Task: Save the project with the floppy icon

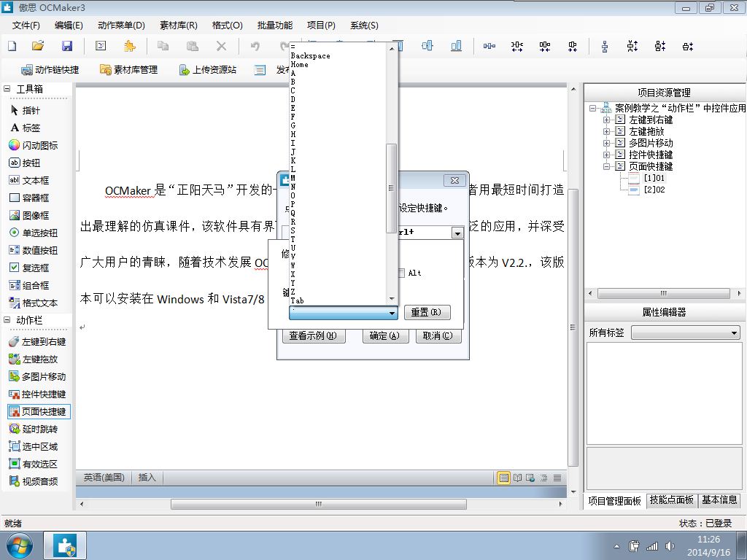Action: [67, 46]
